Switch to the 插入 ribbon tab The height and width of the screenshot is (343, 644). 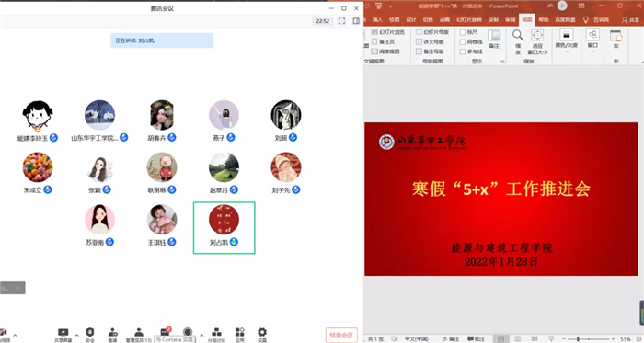pyautogui.click(x=377, y=19)
